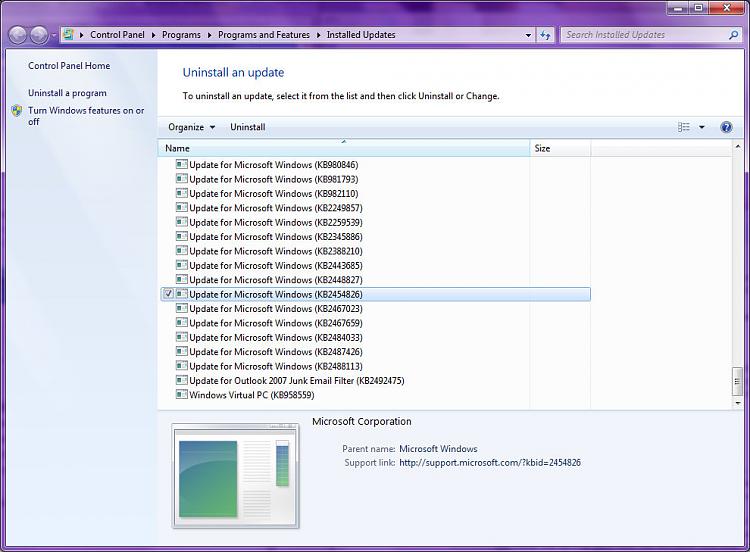Viewport: 750px width, 552px height.
Task: Sort list by the Size column header
Action: 560,148
